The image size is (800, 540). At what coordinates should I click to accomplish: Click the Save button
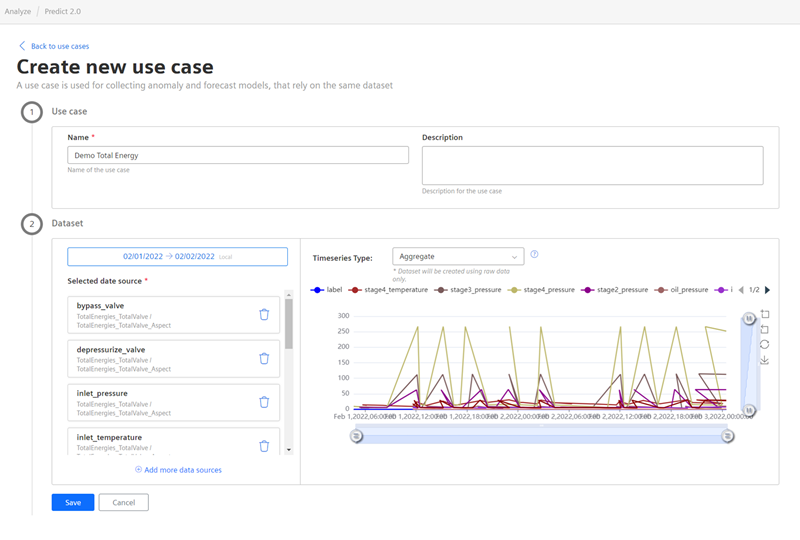coord(73,502)
